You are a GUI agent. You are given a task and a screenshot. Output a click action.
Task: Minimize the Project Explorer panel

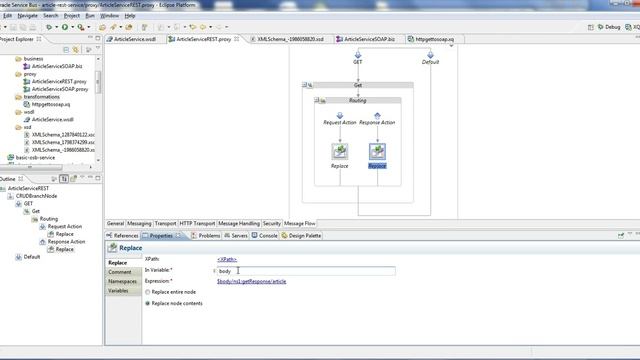90,38
